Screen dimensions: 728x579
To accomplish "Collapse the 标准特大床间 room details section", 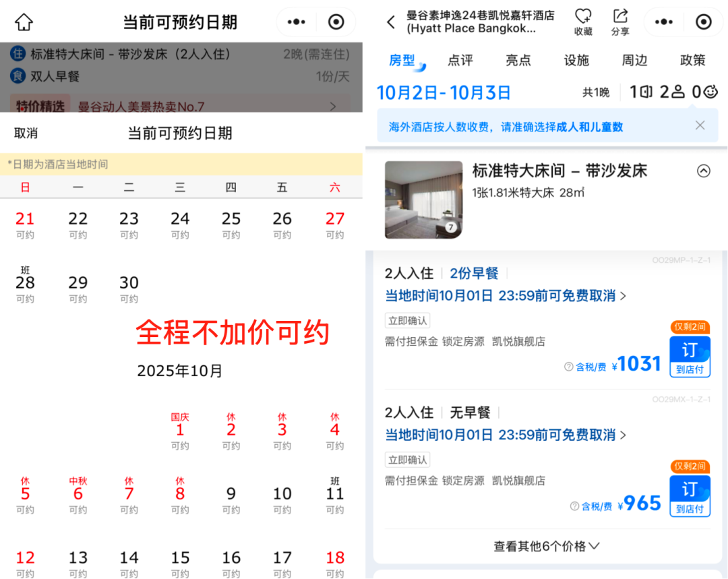I will [x=704, y=171].
